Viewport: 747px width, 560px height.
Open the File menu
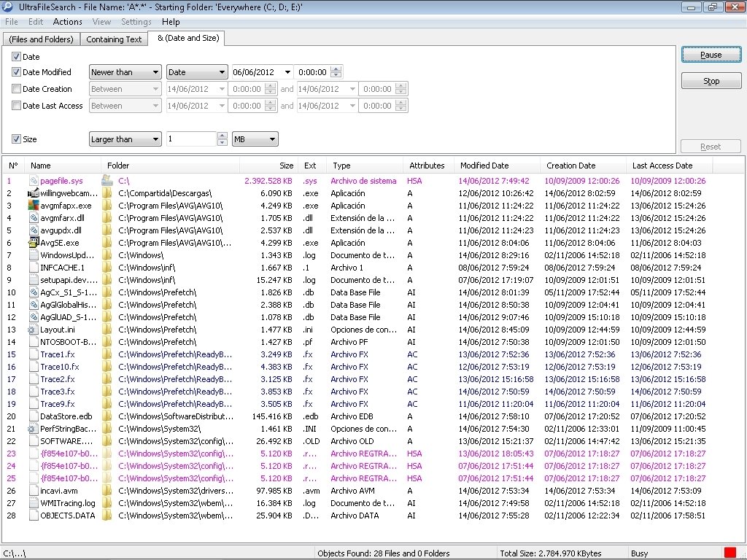point(12,22)
